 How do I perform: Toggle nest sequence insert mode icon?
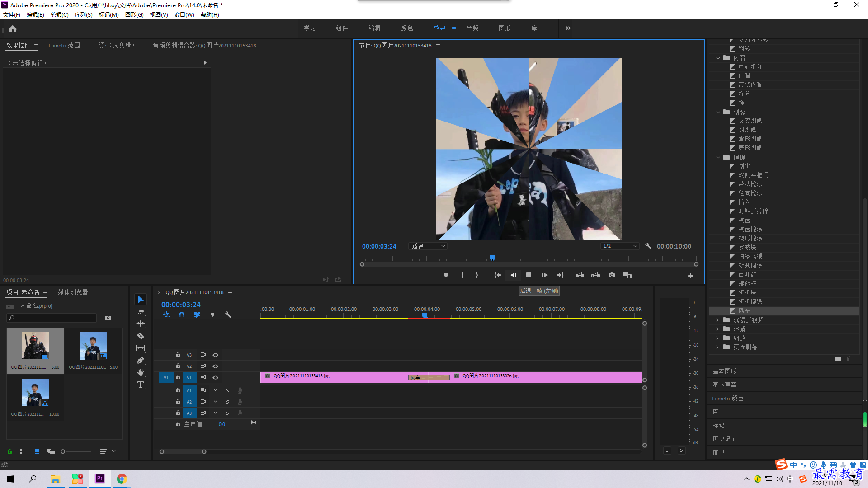tap(166, 314)
